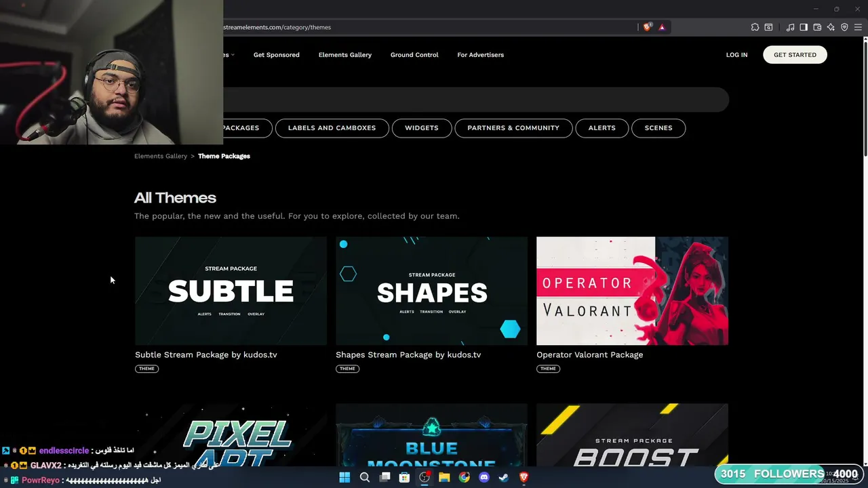The image size is (868, 488).
Task: Switch to OBS Studio on the taskbar
Action: point(425,477)
